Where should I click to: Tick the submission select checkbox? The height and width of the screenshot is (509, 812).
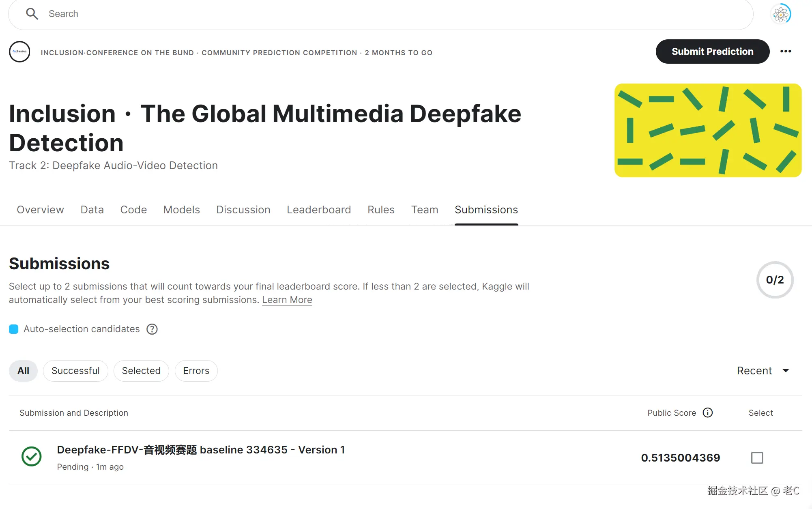757,457
